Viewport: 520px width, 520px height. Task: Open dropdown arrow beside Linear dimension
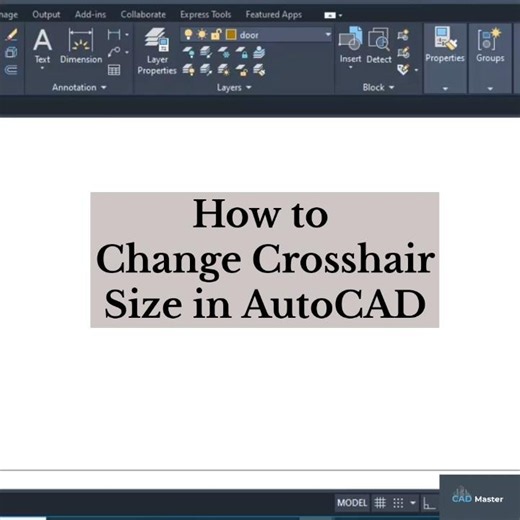tap(127, 34)
